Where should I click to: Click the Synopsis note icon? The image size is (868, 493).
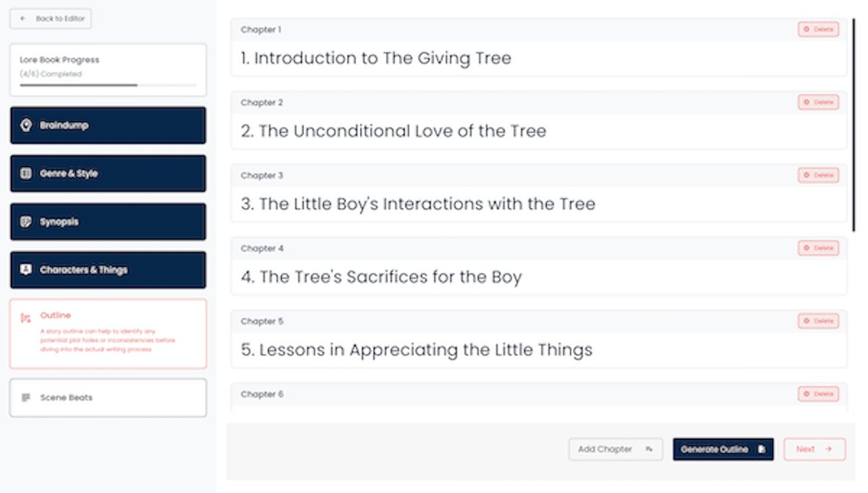coord(26,222)
